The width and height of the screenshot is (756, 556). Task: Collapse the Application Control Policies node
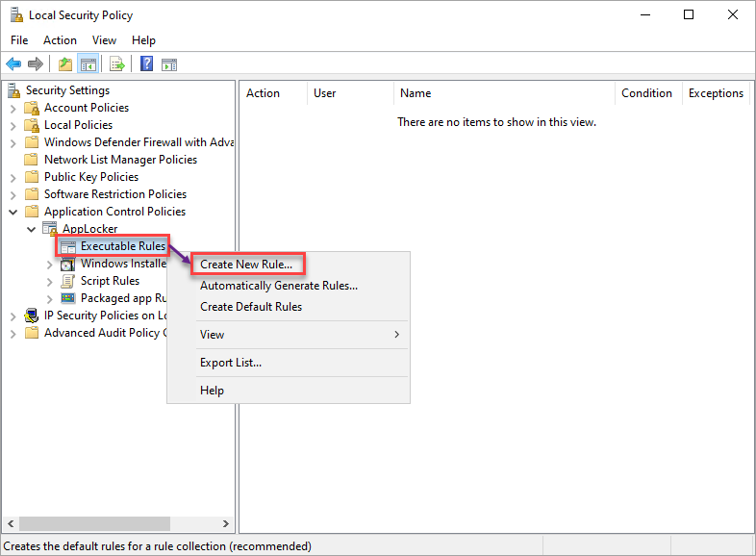tap(13, 212)
